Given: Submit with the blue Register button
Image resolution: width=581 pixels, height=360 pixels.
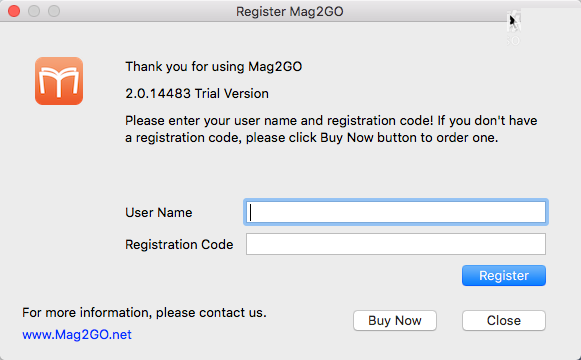Looking at the screenshot, I should tap(504, 276).
